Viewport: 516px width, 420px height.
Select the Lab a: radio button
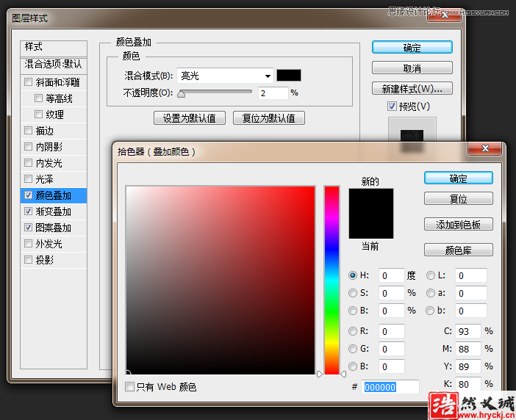(x=431, y=293)
